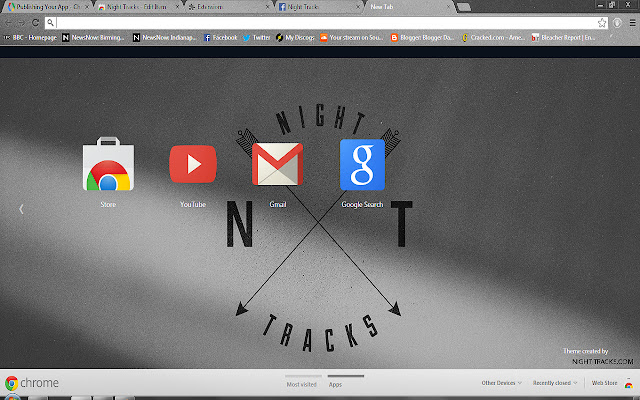The height and width of the screenshot is (400, 640).
Task: Open the Bleacher Report bookmark
Action: 564,38
